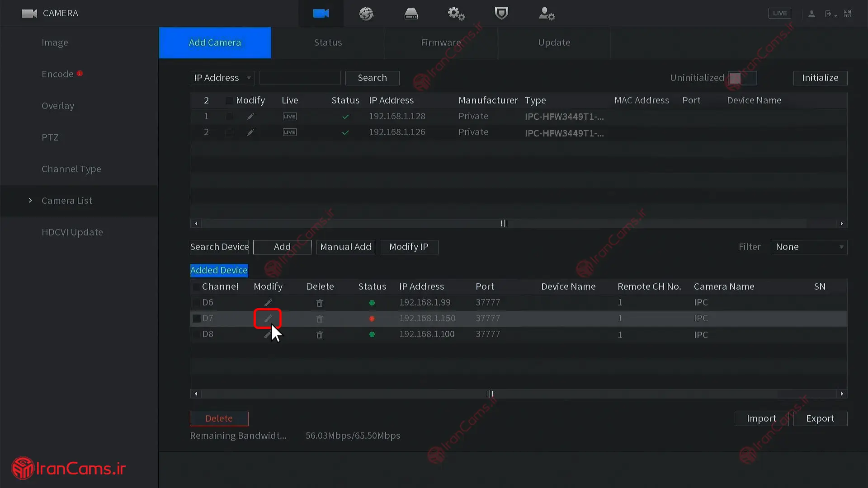Open live preview for camera 192.168.1.126
The height and width of the screenshot is (488, 868).
point(290,132)
